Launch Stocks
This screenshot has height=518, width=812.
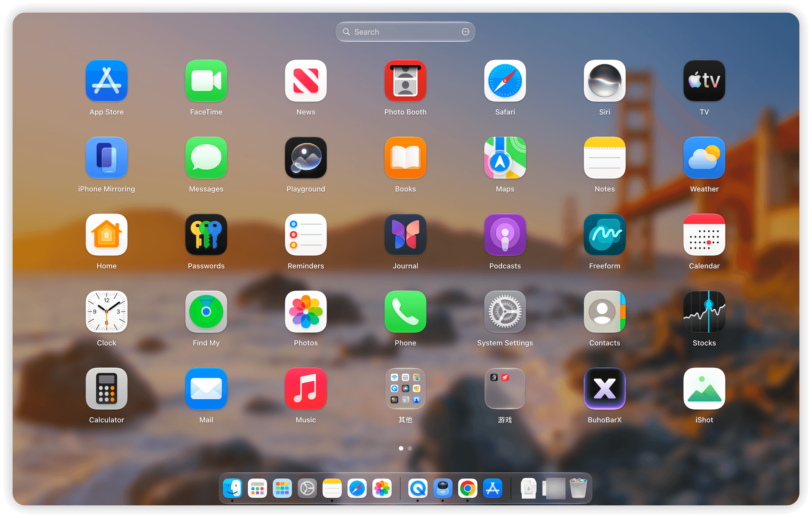coord(704,312)
